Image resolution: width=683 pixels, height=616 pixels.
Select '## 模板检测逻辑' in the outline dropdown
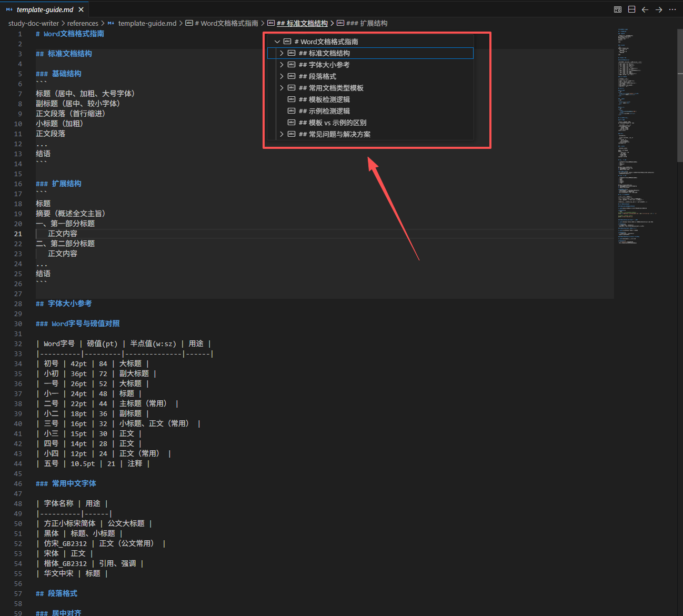[x=370, y=99]
